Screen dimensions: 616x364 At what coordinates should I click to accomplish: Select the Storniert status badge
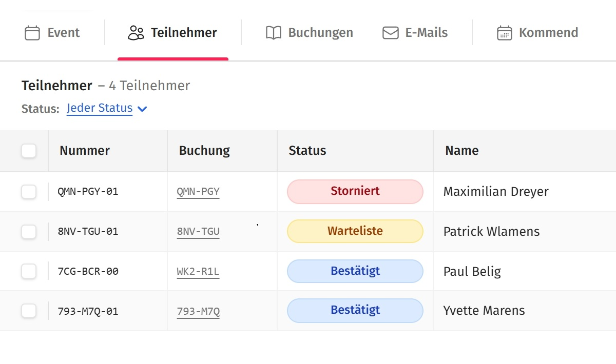pos(355,191)
